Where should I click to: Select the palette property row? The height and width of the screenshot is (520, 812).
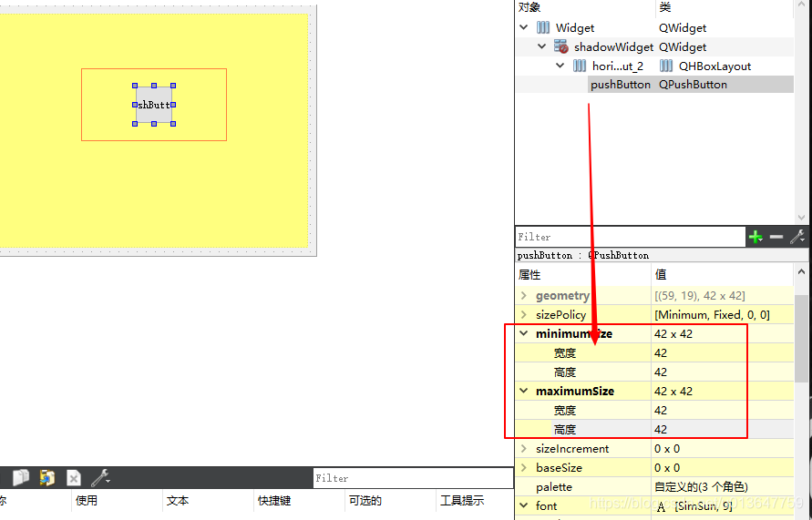(654, 487)
